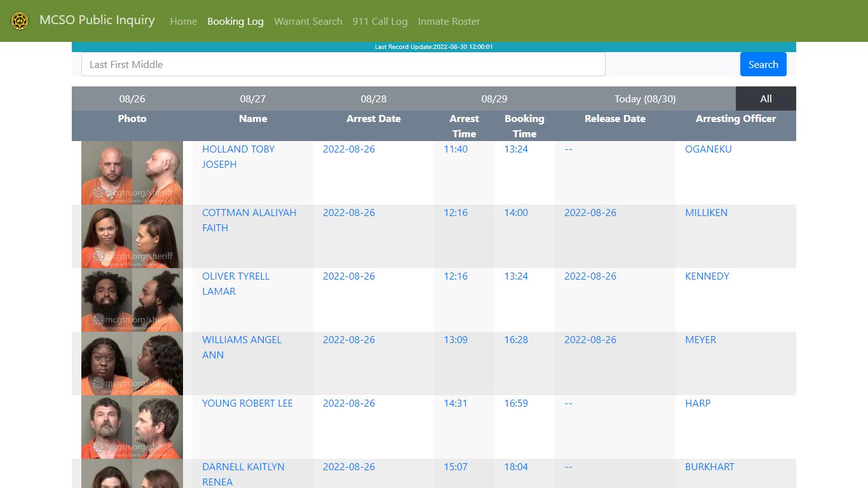Click arrest date 2022-08-26 in Holland's row

pos(349,149)
